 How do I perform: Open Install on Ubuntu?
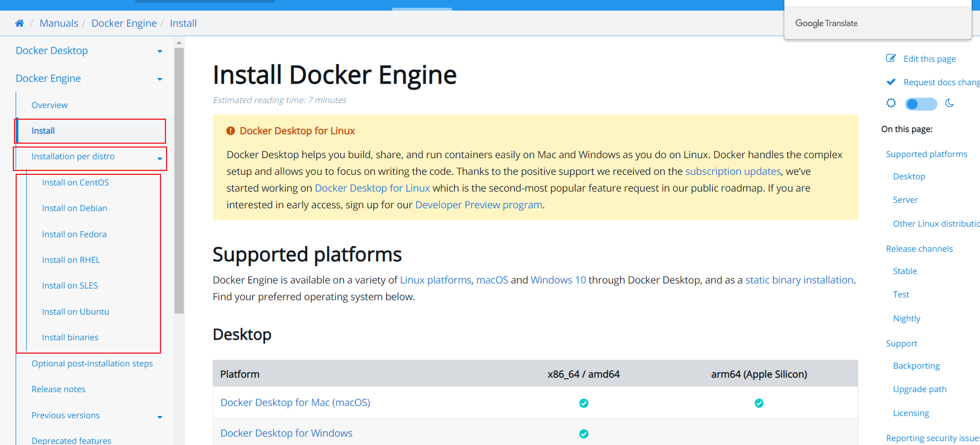(75, 312)
